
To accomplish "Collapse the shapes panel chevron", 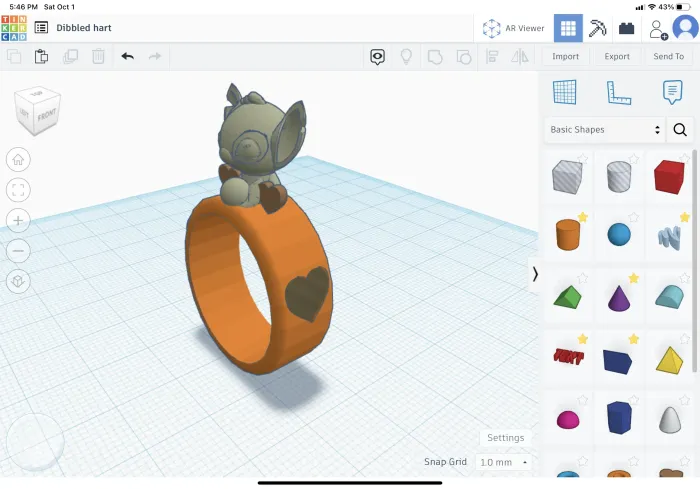I will (x=535, y=274).
